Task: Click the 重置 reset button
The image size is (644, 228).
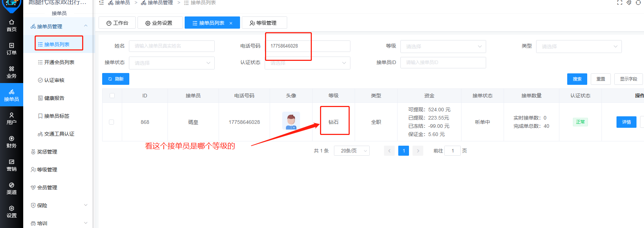Action: pyautogui.click(x=601, y=79)
